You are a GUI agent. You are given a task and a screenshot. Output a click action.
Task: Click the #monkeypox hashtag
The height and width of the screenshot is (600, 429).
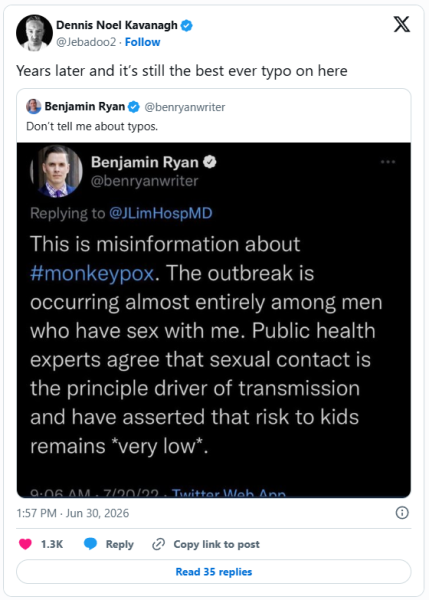pyautogui.click(x=92, y=273)
